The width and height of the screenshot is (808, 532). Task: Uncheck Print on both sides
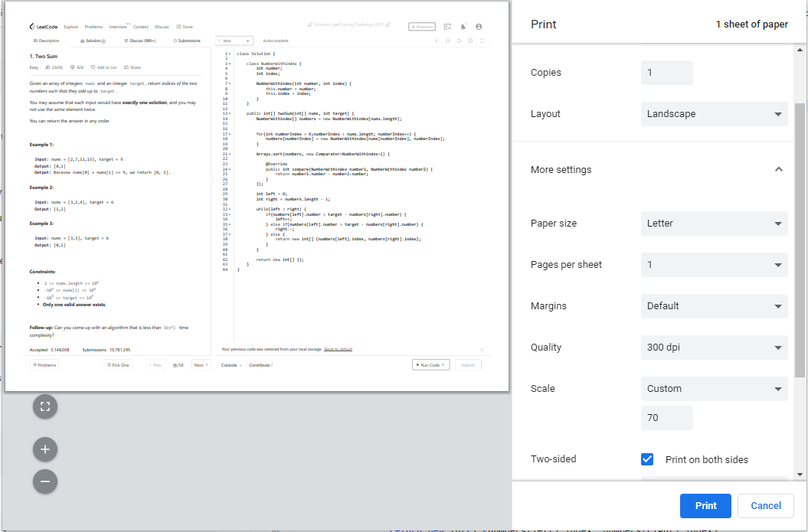[647, 459]
